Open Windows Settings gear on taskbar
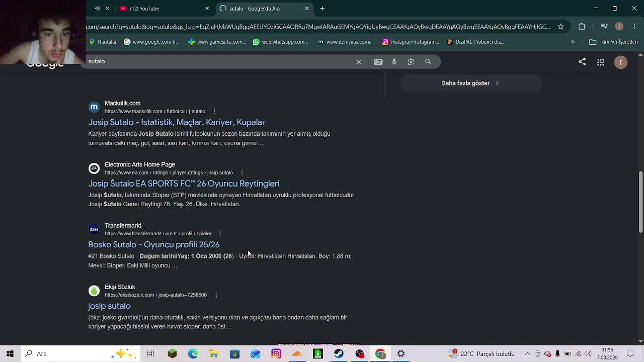 (401, 353)
